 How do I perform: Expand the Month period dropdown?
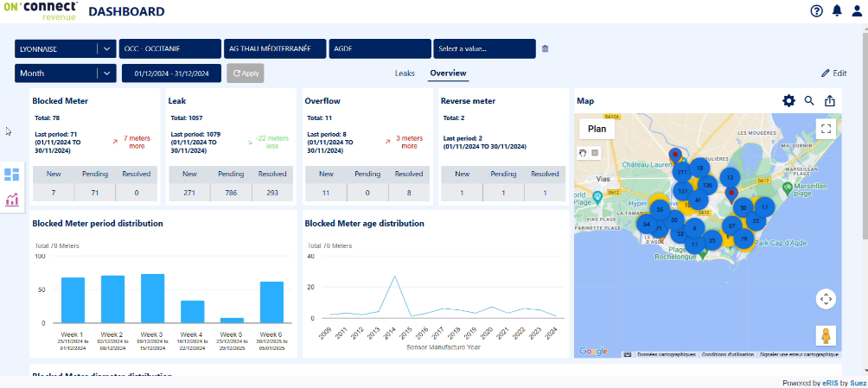coord(105,73)
